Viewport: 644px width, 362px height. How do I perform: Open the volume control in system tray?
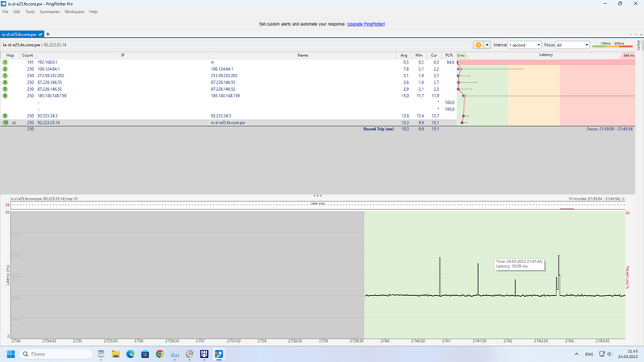tap(609, 354)
